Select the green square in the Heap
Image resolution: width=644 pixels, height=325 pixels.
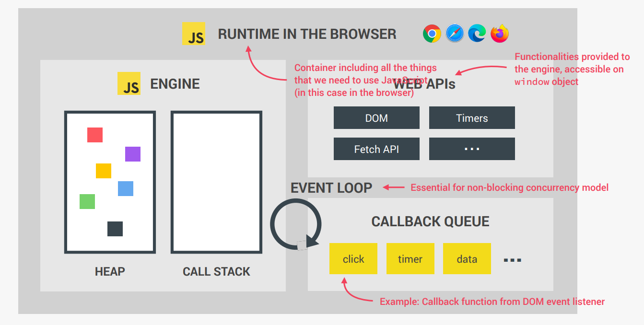tap(87, 201)
